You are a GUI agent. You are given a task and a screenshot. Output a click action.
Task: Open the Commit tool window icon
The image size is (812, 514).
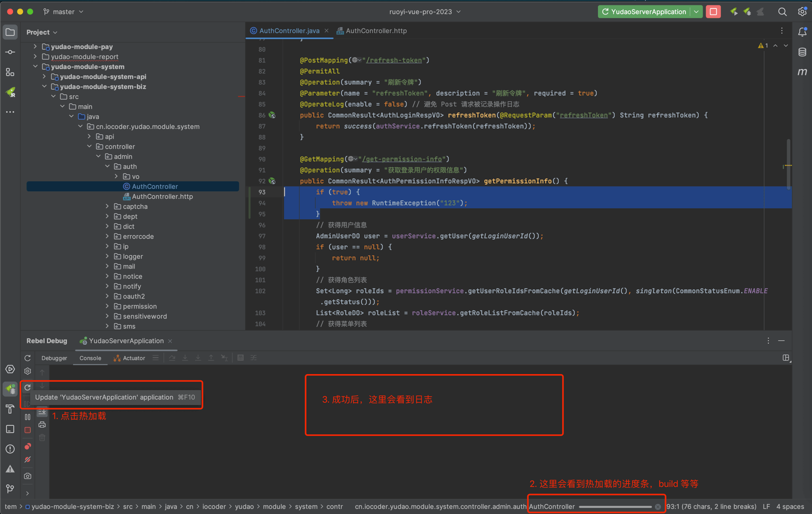[10, 52]
